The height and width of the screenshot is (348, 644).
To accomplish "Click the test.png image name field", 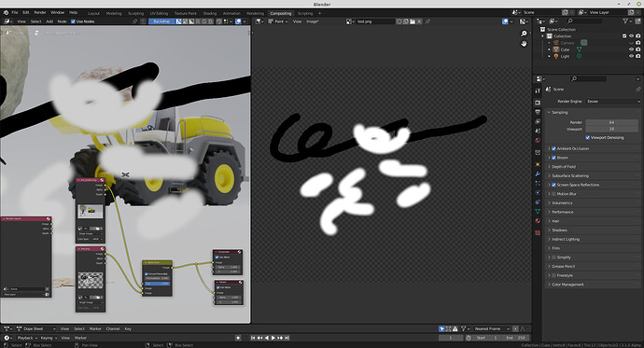I will pyautogui.click(x=375, y=21).
